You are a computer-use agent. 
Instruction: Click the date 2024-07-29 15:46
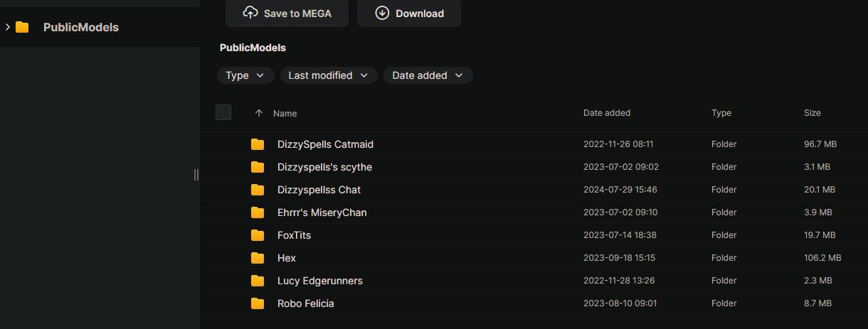click(620, 190)
